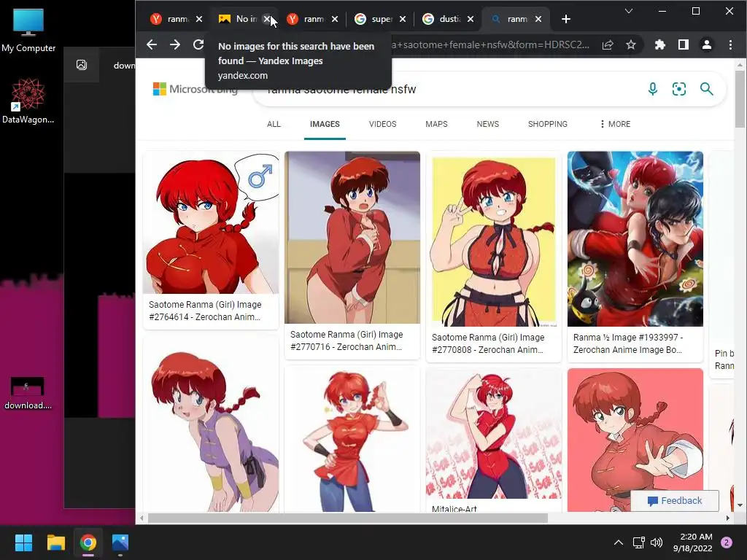Click the Chrome address bar URL
Viewport: 747px width, 560px height.
(x=491, y=44)
